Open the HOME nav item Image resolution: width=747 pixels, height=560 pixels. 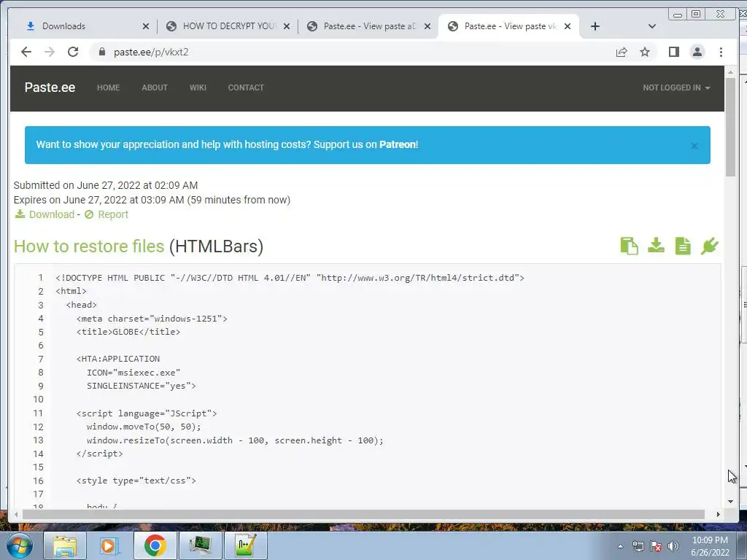tap(108, 87)
